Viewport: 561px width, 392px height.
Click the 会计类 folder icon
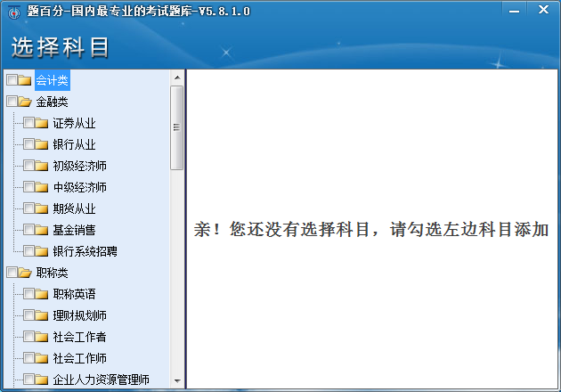pos(24,80)
